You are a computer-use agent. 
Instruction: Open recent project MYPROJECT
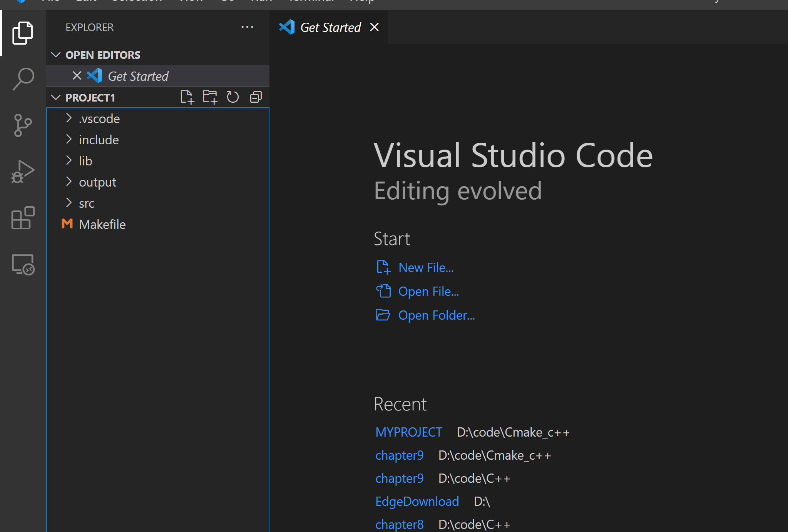[408, 432]
